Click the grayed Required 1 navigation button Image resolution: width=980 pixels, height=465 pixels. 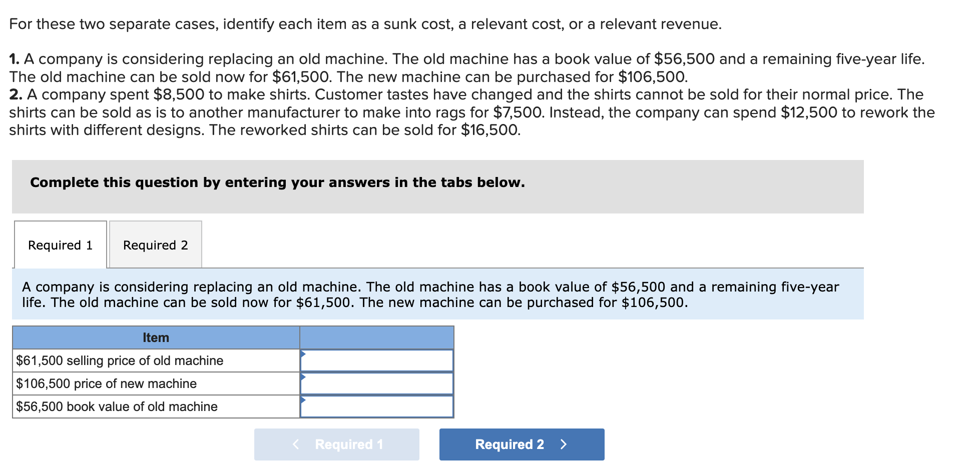(x=336, y=443)
